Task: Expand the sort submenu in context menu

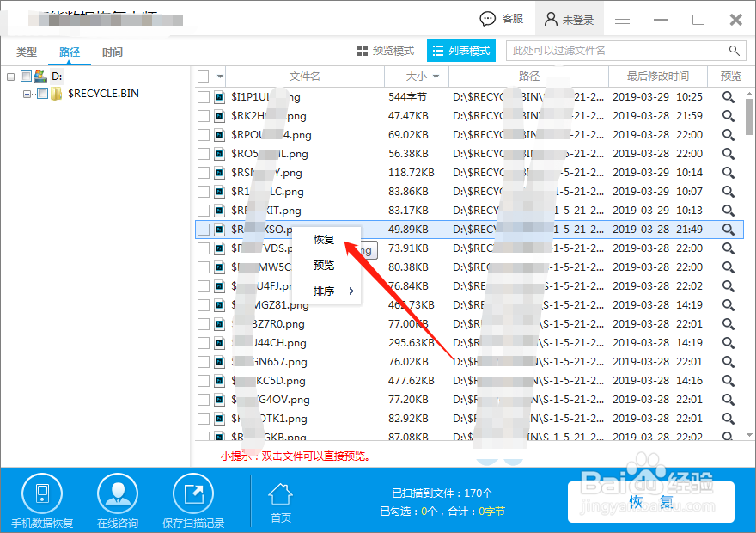Action: 351,291
